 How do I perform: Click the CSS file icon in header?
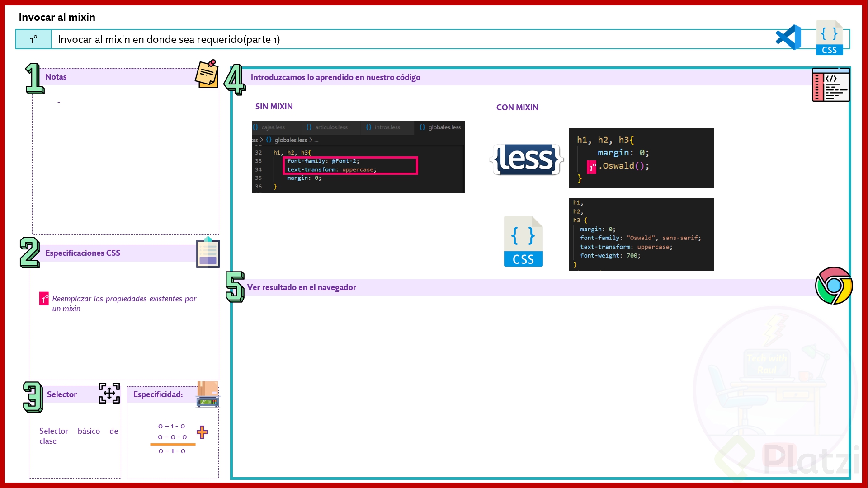click(x=829, y=38)
